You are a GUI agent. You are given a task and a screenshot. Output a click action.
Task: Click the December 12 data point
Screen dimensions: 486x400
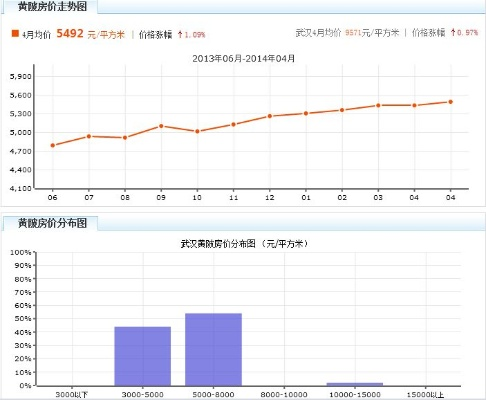[270, 116]
